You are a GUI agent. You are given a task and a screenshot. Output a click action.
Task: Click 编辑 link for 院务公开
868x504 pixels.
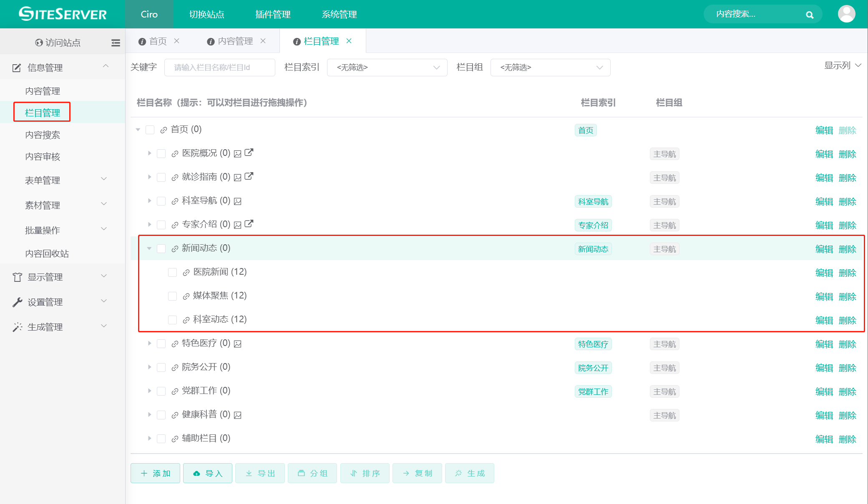click(x=824, y=368)
